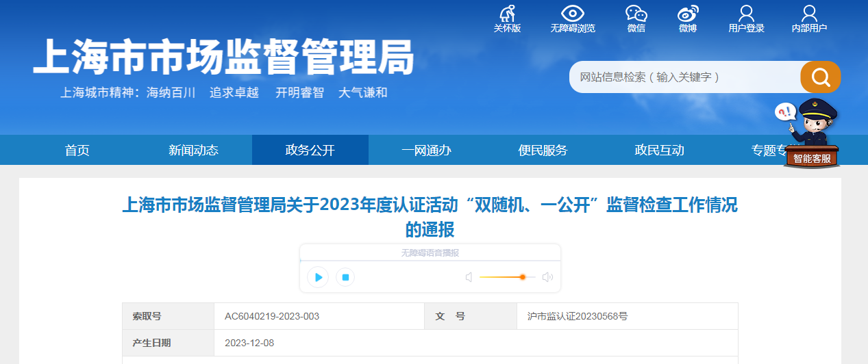Viewport: 868px width, 364px height.
Task: Select the document number 沪市监认证20230568号
Action: point(578,316)
